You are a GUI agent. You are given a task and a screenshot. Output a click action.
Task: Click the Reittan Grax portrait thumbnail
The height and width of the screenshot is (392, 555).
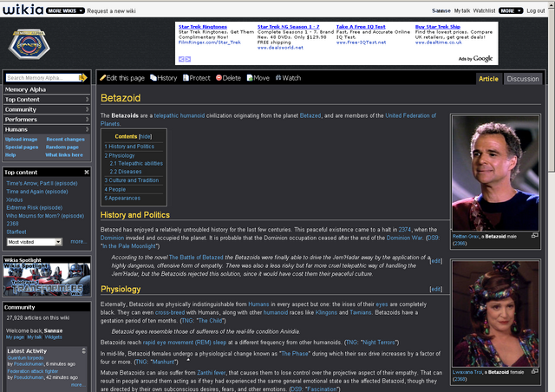495,173
